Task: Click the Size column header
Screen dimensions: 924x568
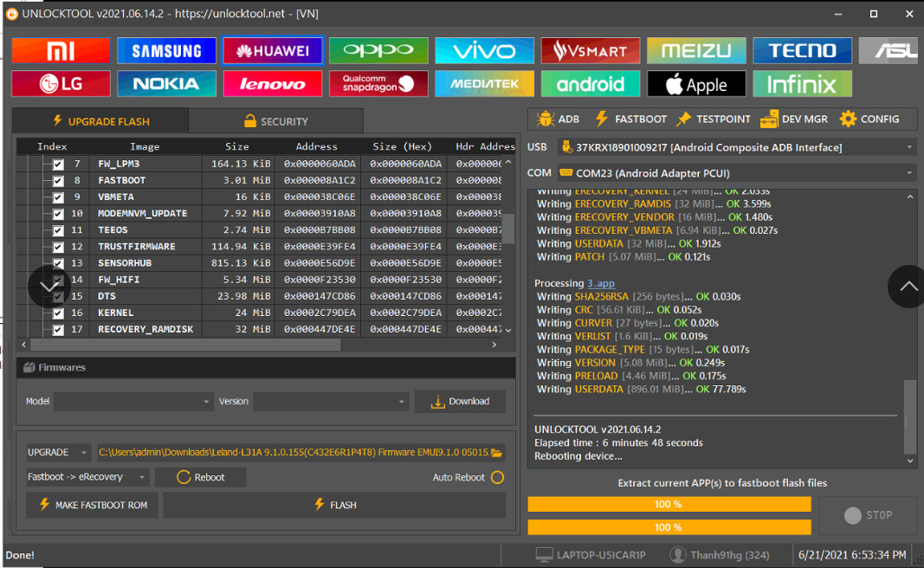Action: click(x=237, y=146)
